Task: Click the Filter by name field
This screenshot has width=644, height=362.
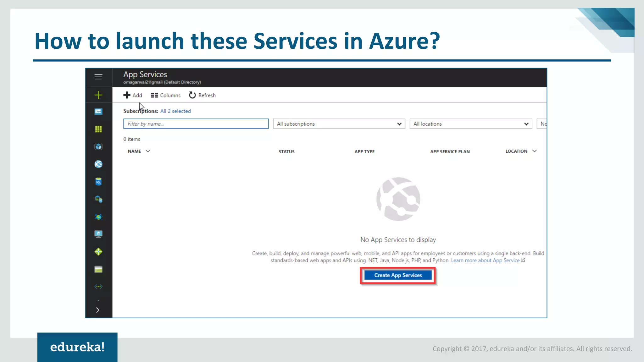Action: click(196, 124)
